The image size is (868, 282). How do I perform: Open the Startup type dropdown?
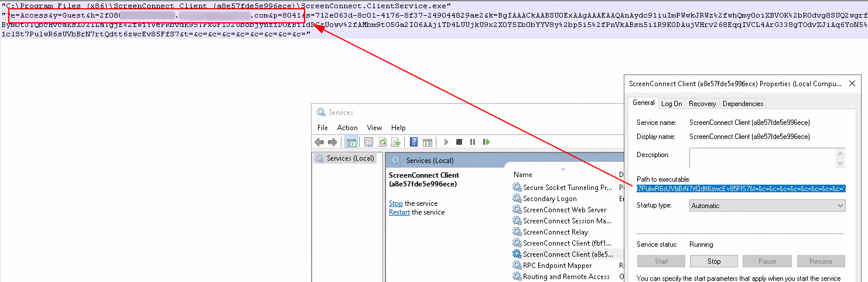pos(767,206)
